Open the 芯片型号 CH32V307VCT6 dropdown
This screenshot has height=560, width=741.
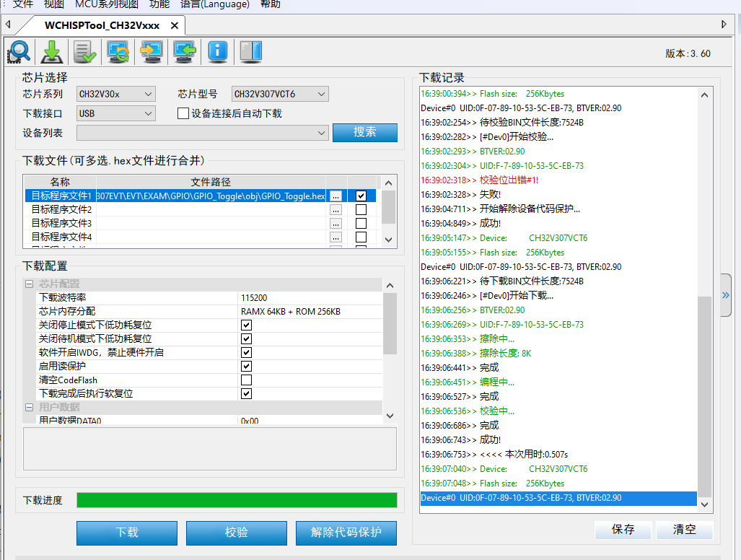[x=280, y=94]
